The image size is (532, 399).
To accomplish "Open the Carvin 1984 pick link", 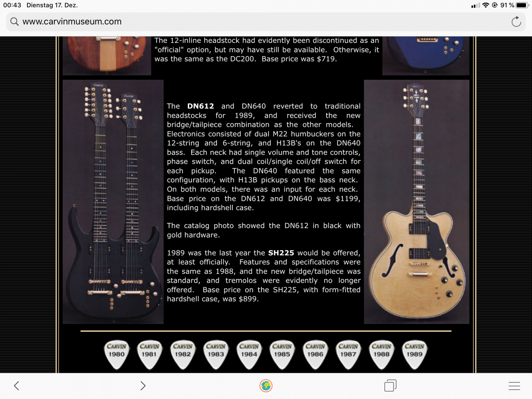I will click(249, 355).
